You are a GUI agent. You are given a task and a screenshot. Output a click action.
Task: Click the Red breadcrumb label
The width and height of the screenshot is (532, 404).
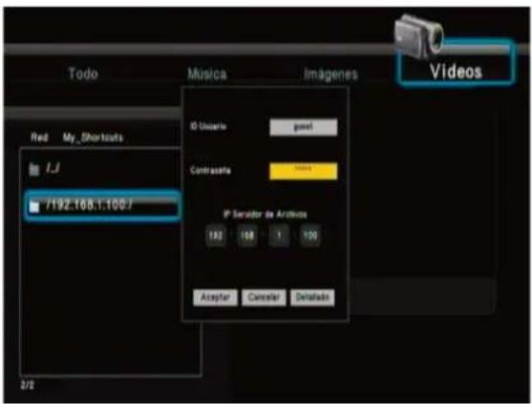tap(39, 138)
